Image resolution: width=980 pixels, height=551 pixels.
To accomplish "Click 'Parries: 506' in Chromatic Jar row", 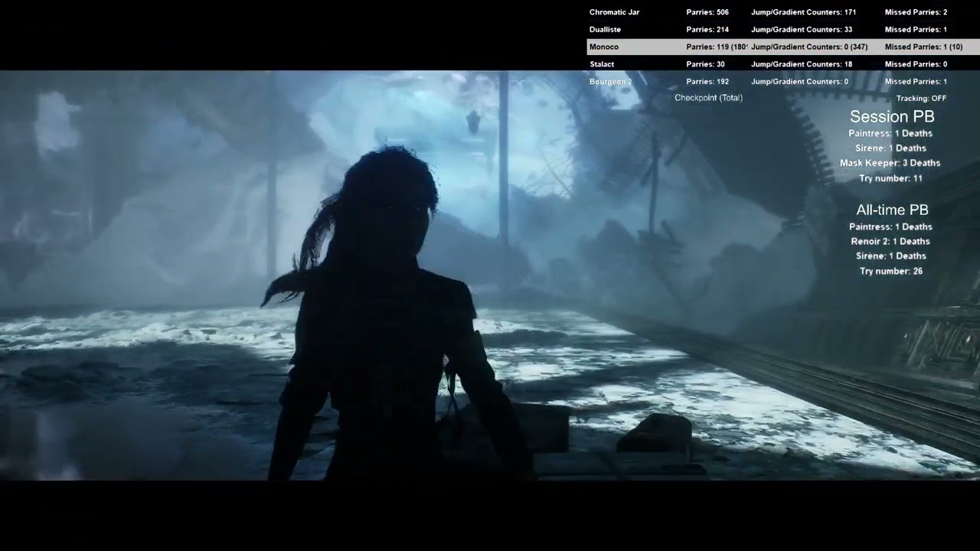I will coord(707,12).
